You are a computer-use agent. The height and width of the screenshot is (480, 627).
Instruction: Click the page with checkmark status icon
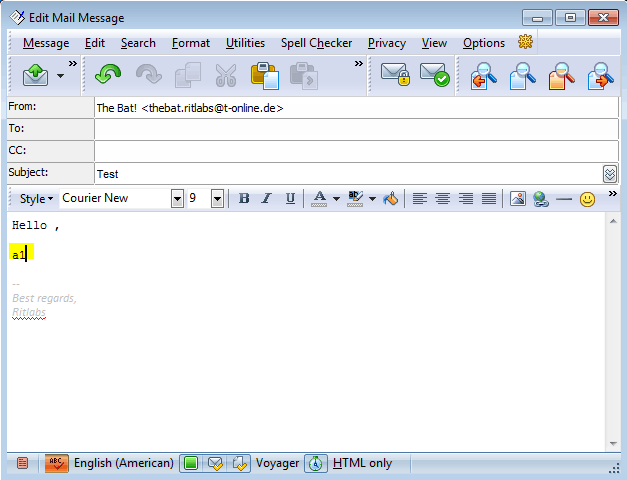[239, 463]
